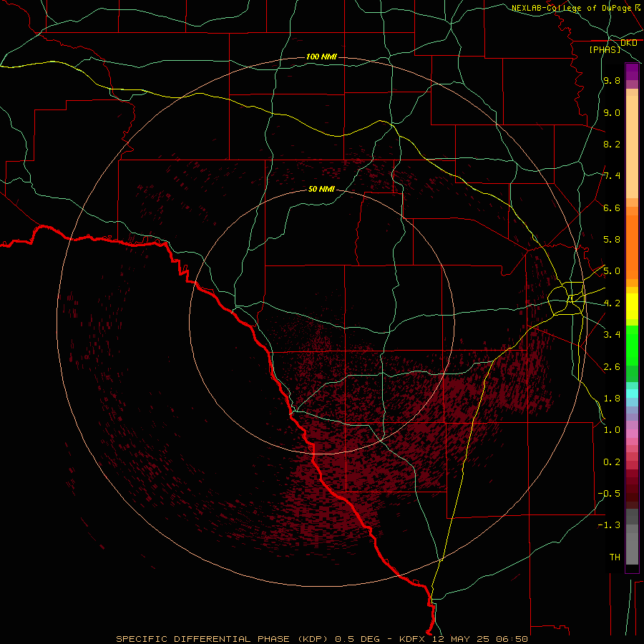Click the DKD product label
Image resolution: width=644 pixels, height=644 pixels.
tap(628, 43)
